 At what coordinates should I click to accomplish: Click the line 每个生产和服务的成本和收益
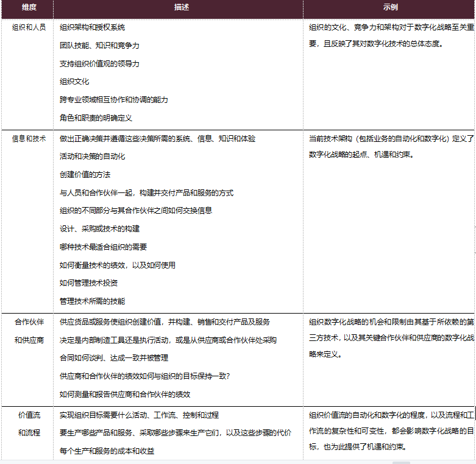107,451
